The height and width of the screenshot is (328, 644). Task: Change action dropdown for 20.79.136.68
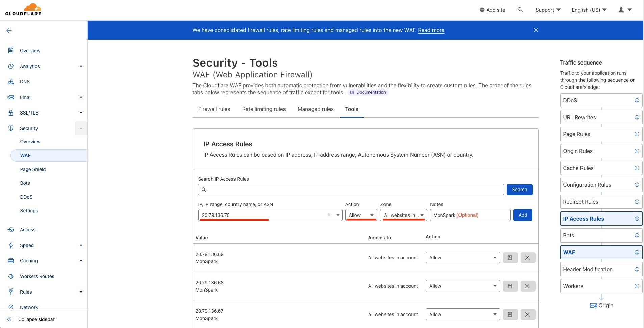coord(463,286)
